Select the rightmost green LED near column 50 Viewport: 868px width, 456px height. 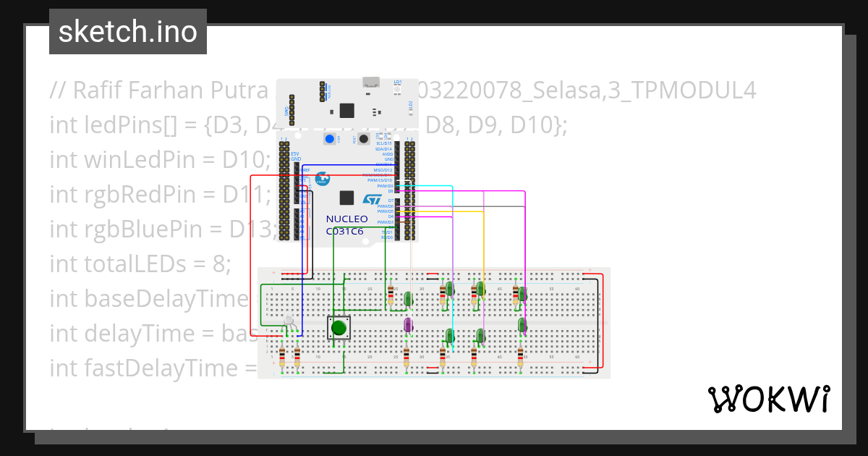[523, 293]
